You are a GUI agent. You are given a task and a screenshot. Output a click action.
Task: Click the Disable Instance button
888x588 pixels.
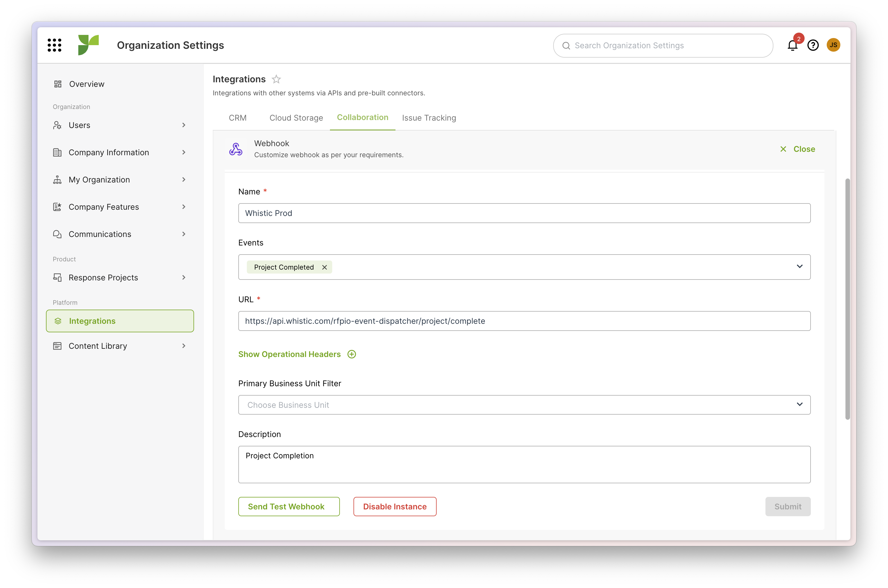coord(395,507)
